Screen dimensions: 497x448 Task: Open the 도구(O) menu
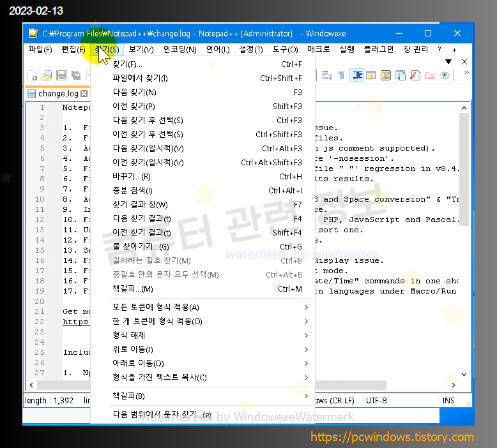click(285, 49)
